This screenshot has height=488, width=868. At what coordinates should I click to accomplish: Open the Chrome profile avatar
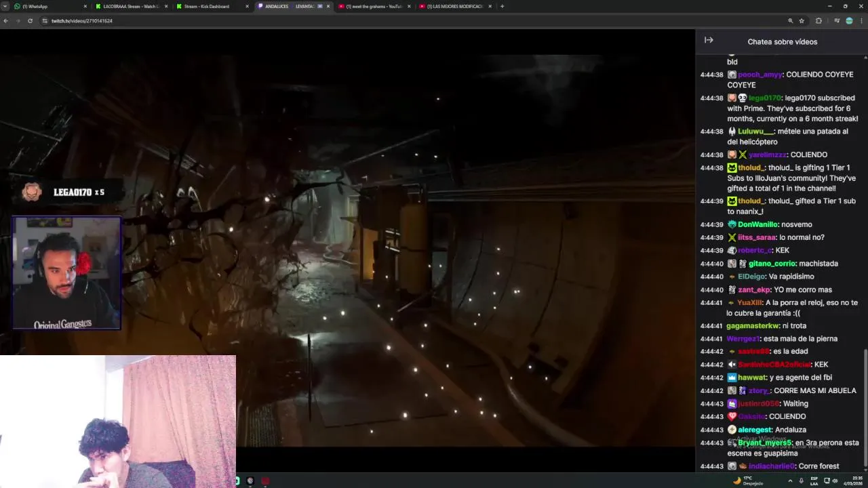(x=849, y=21)
